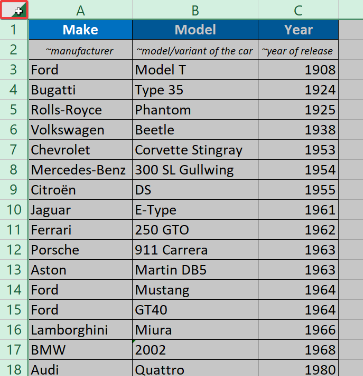Select the ~year of release cell

point(298,50)
